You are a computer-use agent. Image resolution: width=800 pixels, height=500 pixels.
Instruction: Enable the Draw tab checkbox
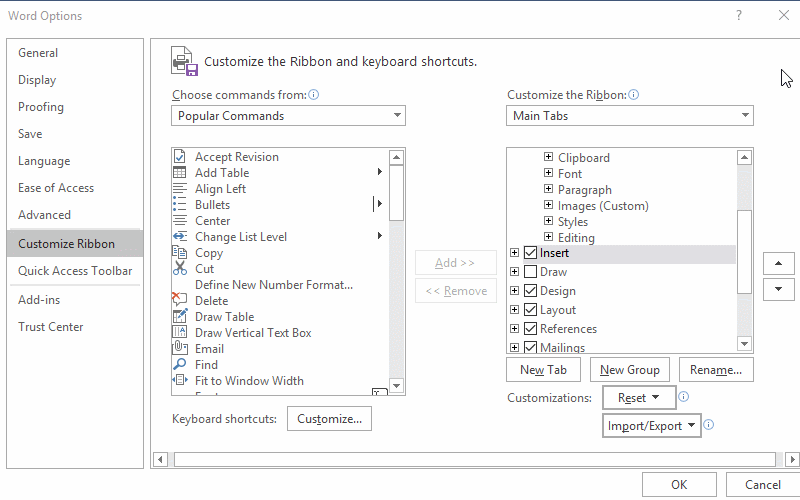click(x=531, y=271)
